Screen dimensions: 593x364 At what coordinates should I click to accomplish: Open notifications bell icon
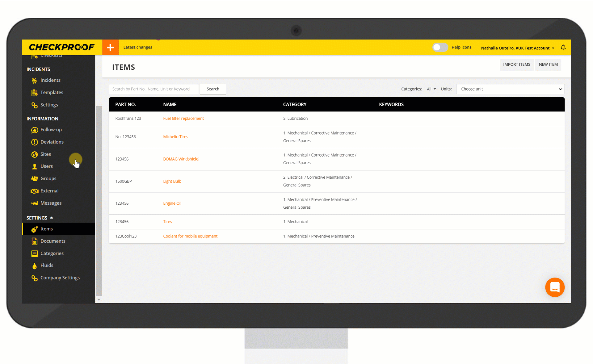click(x=563, y=48)
